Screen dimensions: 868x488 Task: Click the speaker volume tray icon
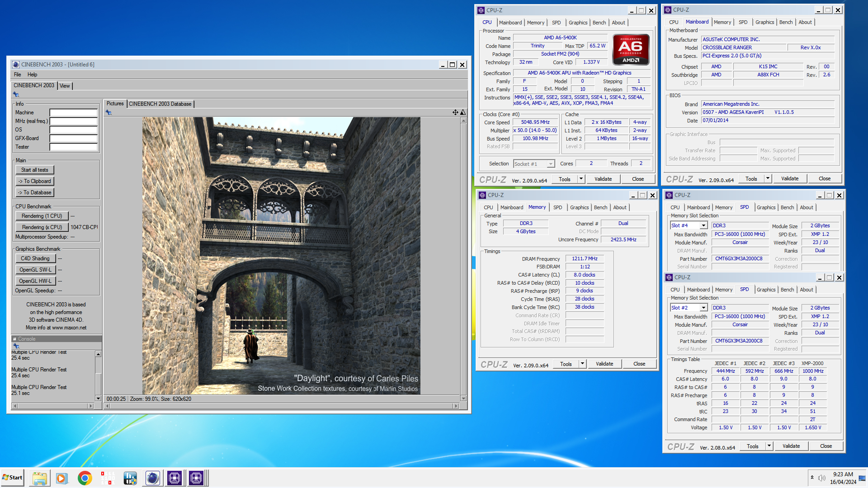[822, 478]
